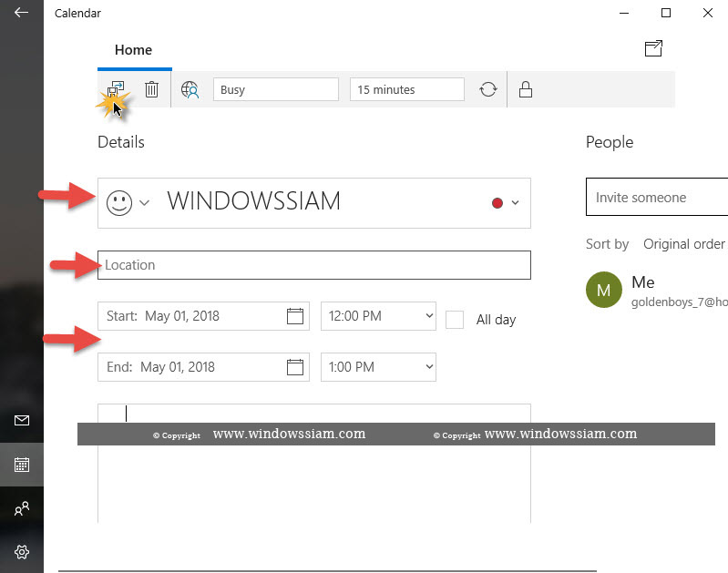The width and height of the screenshot is (728, 573).
Task: Toggle the All day checkbox
Action: pos(455,320)
